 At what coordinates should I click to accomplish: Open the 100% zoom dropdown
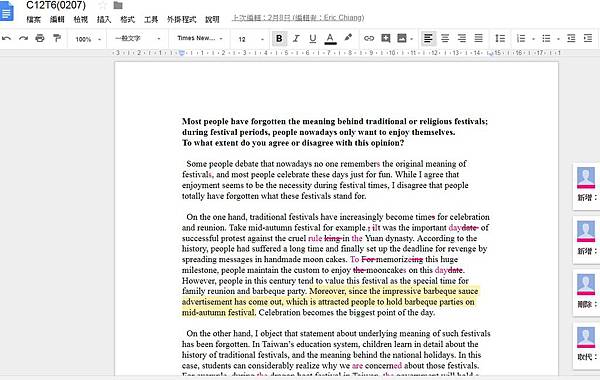click(x=88, y=39)
